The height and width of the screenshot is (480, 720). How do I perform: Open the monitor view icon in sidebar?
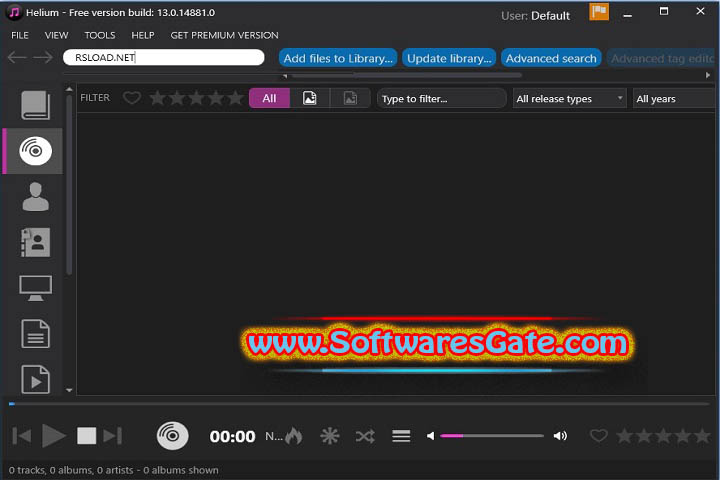35,288
